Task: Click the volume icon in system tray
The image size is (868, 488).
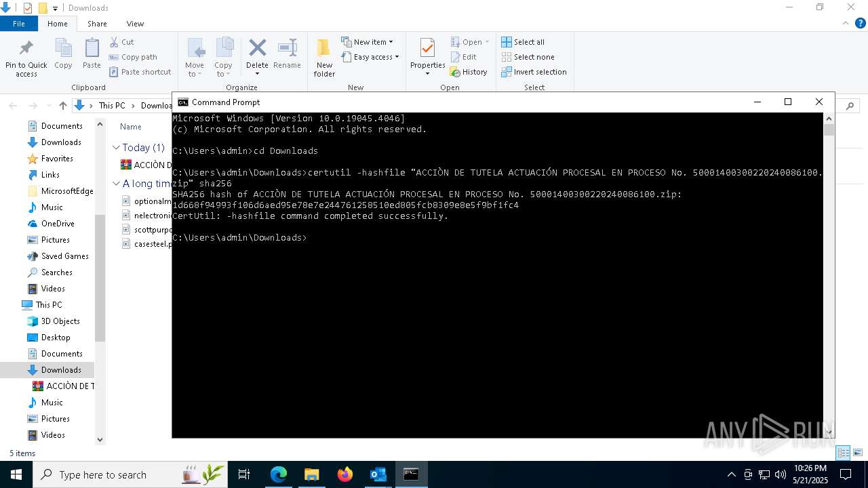Action: [781, 474]
